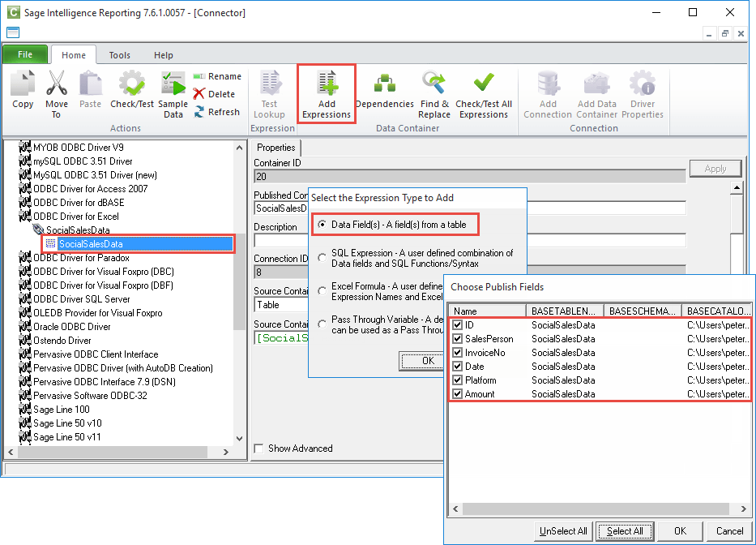
Task: Toggle the Show Advanced checkbox
Action: (259, 448)
